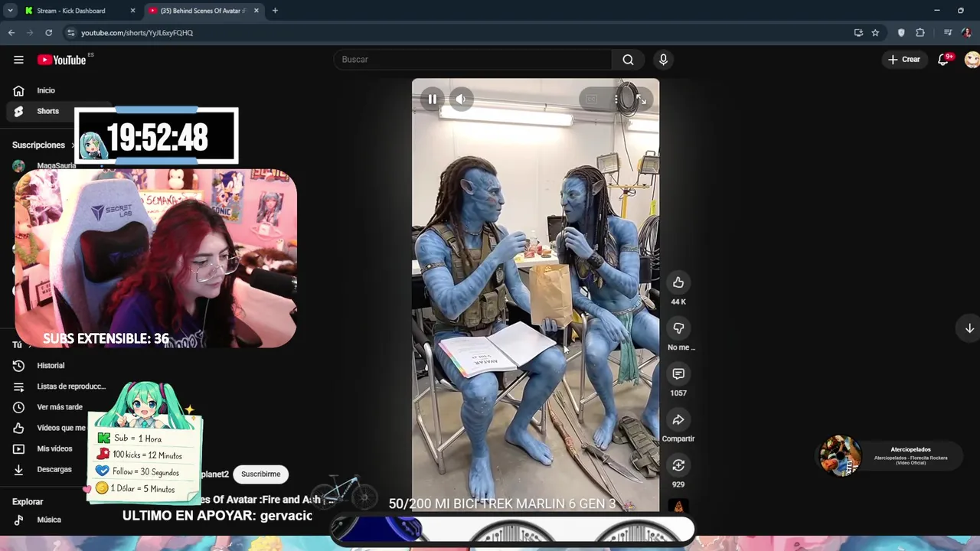Pause the Shorts video
The image size is (980, 551).
click(433, 99)
